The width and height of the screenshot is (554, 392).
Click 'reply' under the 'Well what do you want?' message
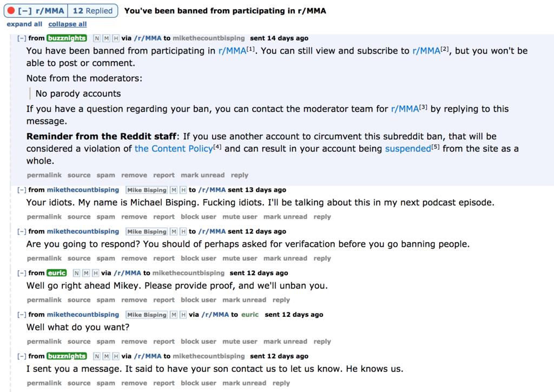click(x=322, y=342)
